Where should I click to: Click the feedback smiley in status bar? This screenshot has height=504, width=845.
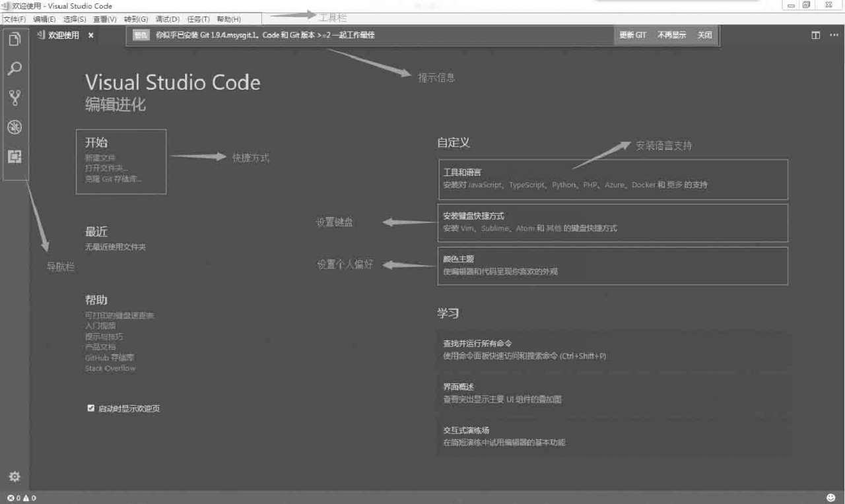point(830,497)
